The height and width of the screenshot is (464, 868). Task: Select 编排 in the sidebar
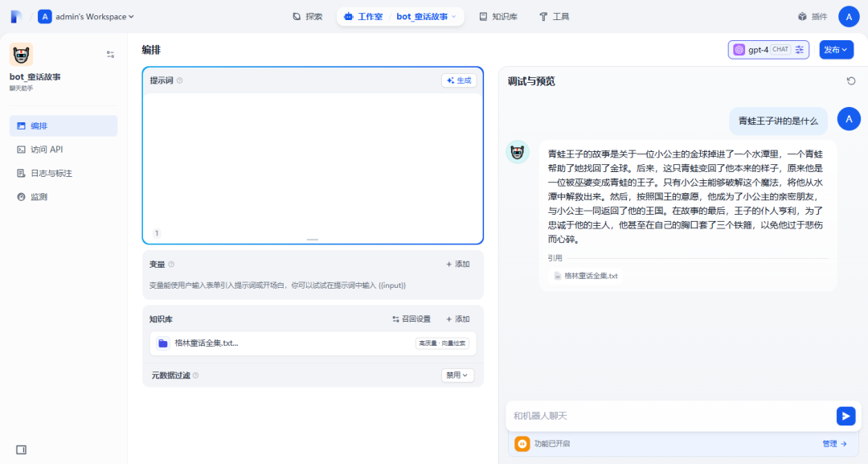pyautogui.click(x=63, y=125)
